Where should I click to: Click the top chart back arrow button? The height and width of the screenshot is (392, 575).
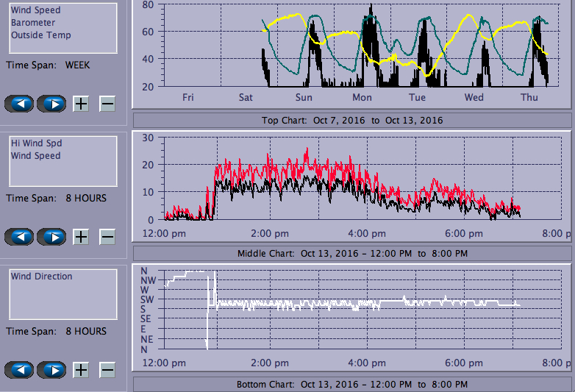click(x=19, y=104)
